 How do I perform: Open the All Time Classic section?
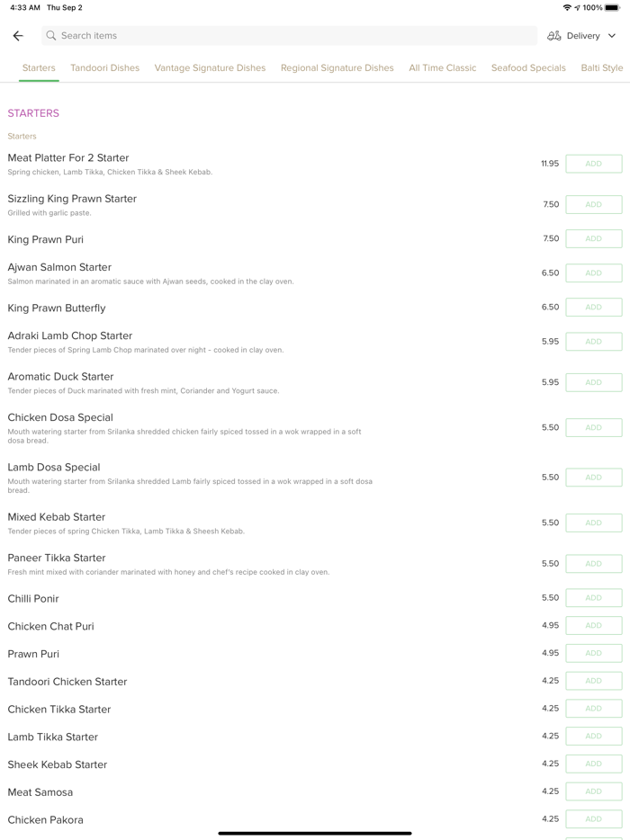point(442,67)
